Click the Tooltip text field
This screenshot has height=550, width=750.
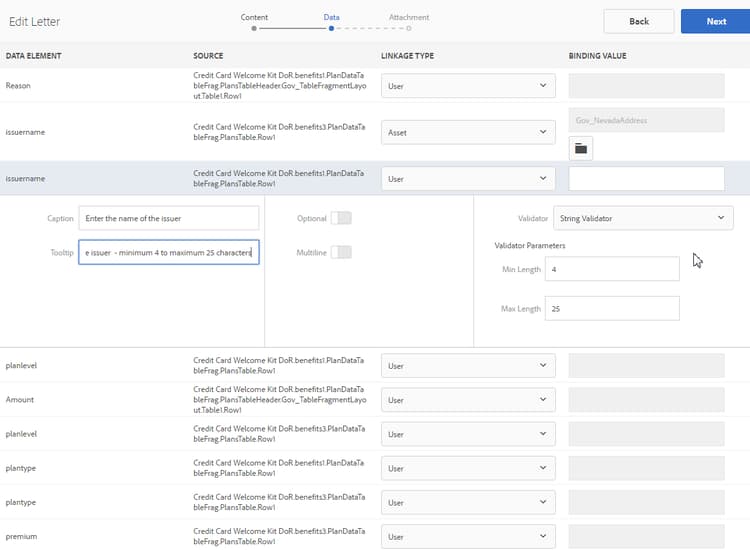(x=169, y=253)
